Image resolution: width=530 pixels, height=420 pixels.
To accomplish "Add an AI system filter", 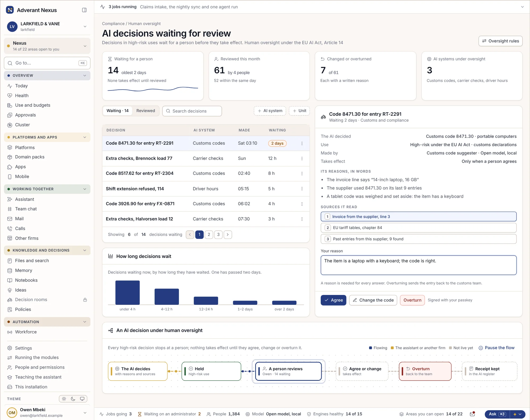I will click(270, 111).
